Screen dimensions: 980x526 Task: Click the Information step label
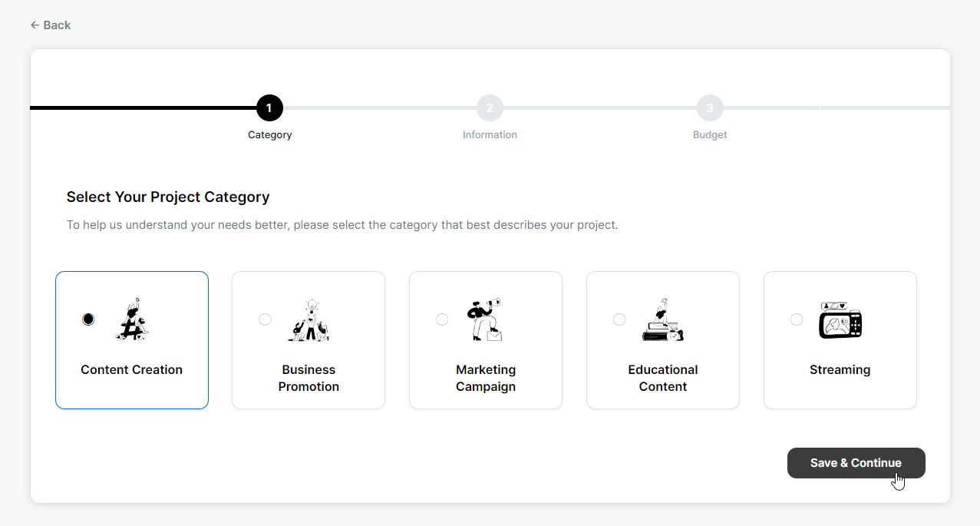click(x=490, y=135)
